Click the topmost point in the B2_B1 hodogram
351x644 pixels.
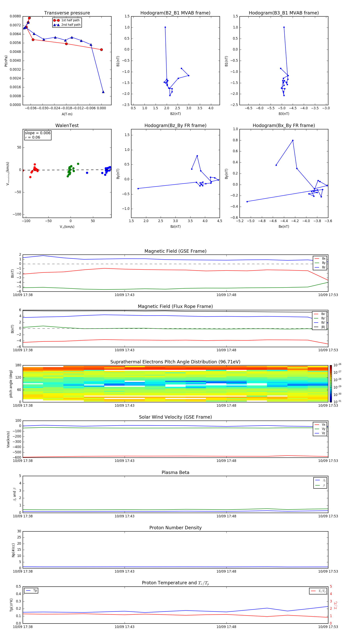[x=165, y=27]
